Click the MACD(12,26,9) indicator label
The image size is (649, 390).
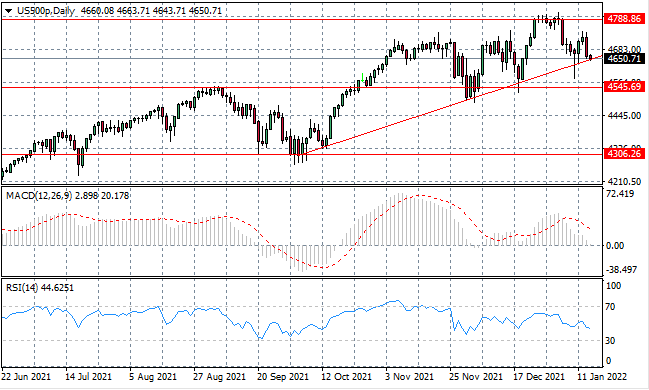39,195
